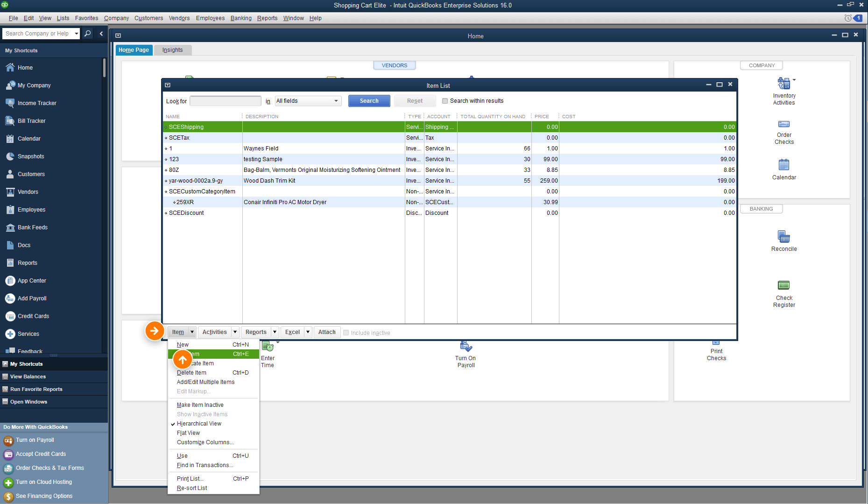
Task: Click the Activities button
Action: pos(214,332)
